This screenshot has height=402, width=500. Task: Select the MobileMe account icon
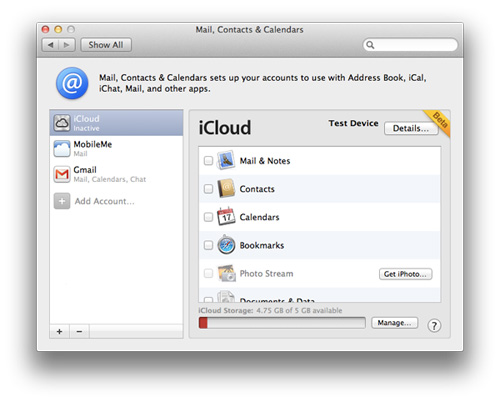click(62, 148)
